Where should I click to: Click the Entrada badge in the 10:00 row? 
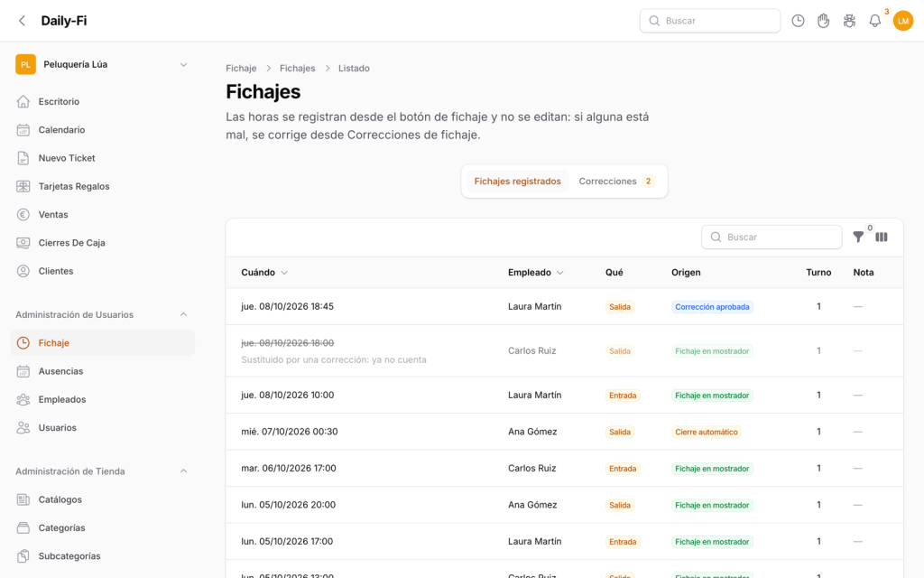pyautogui.click(x=623, y=396)
